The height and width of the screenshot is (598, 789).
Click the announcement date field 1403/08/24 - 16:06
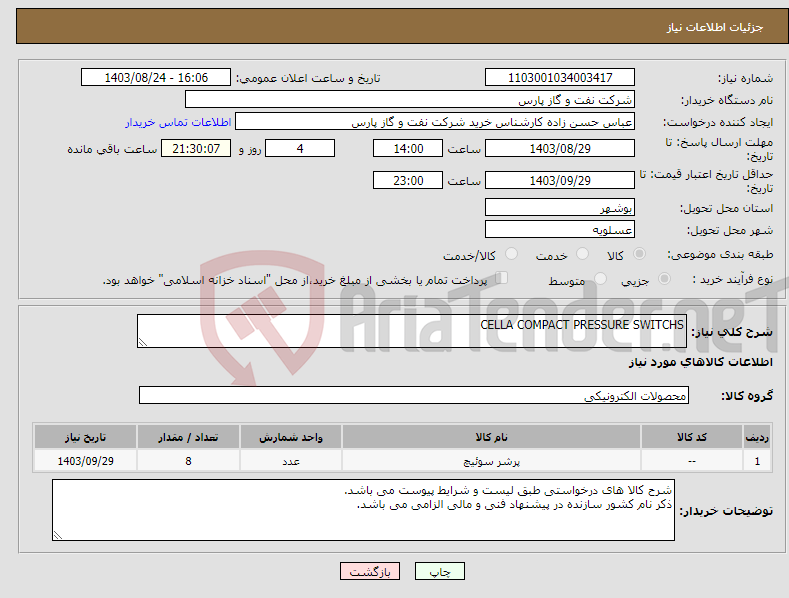coord(156,78)
